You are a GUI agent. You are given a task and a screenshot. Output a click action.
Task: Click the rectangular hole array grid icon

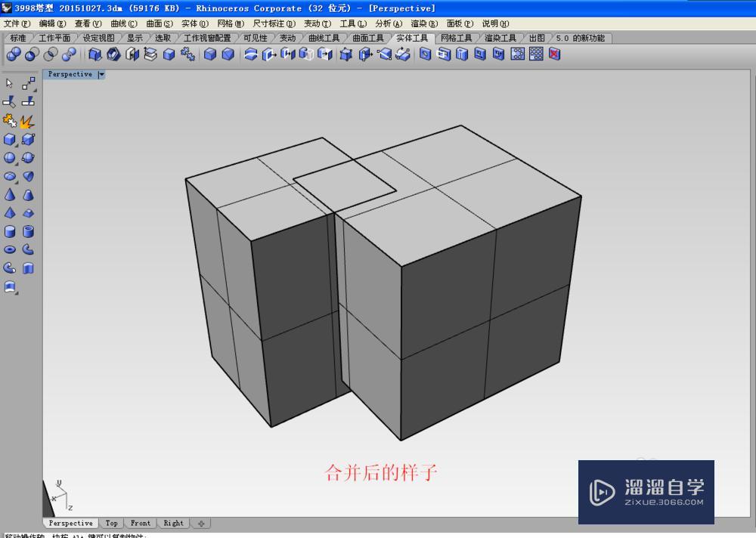[x=536, y=54]
